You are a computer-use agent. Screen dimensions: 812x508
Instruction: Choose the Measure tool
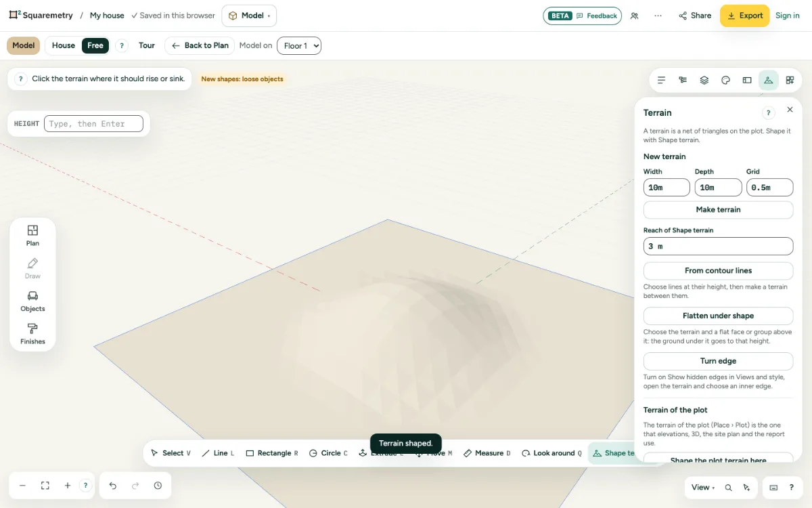[487, 453]
